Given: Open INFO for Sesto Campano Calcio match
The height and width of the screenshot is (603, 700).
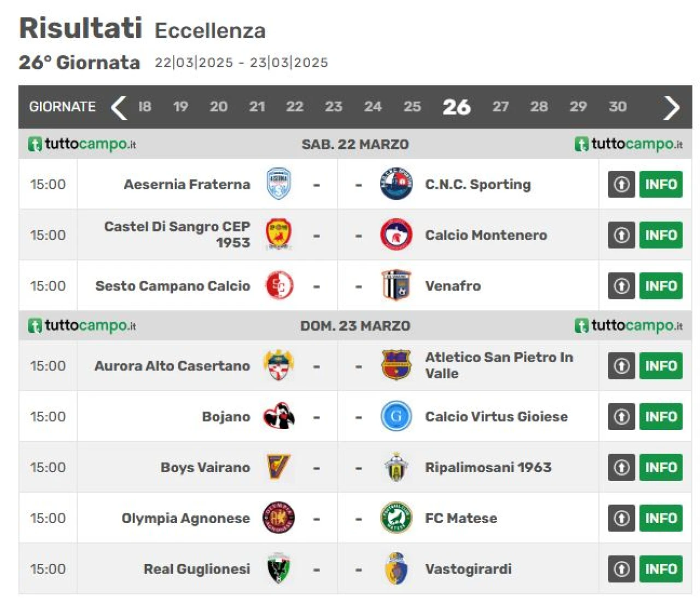Looking at the screenshot, I should 661,286.
